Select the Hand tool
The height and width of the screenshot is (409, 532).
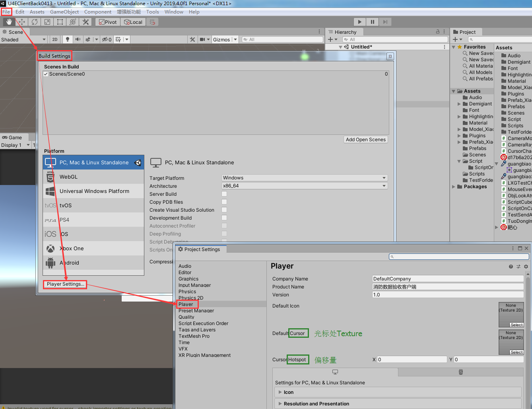coord(9,22)
